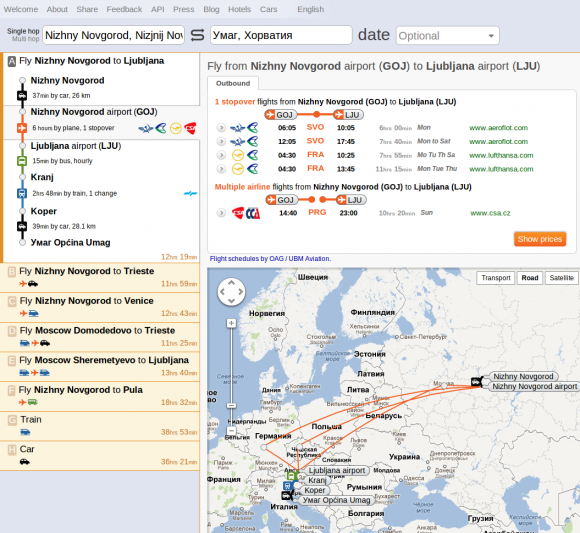The image size is (580, 533).
Task: Open the Share menu item
Action: pos(87,9)
